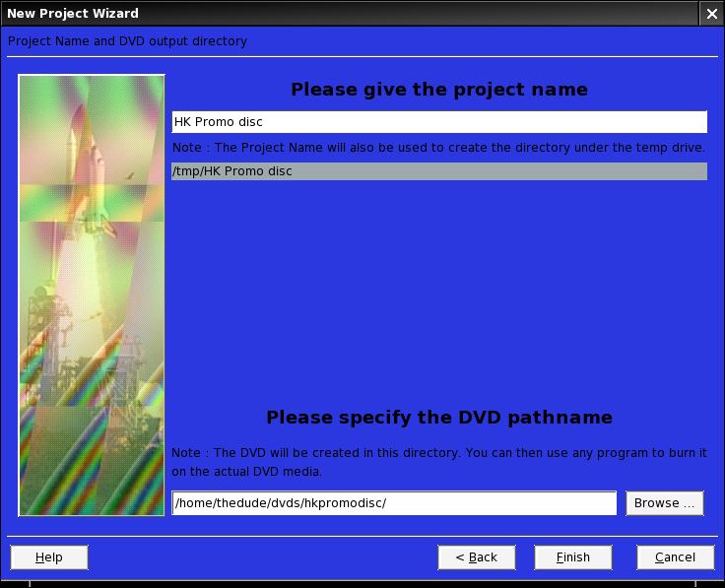Click the 'Project Name and DVD output directory' subtitle
Viewport: 725px width, 588px height.
[128, 41]
